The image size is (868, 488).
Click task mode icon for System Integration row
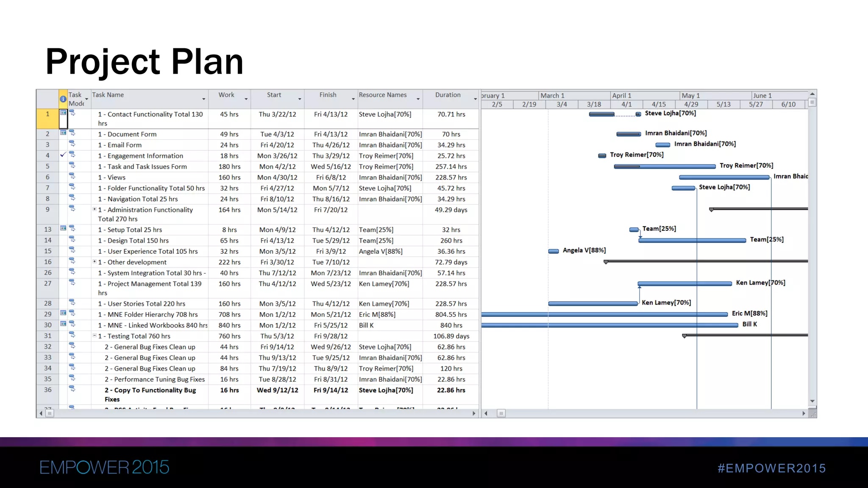coord(72,272)
